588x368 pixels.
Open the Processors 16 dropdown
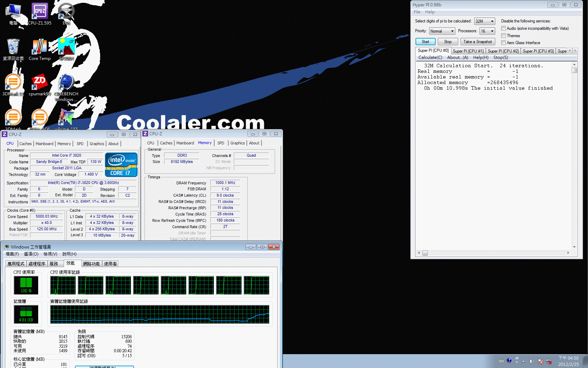(x=487, y=31)
